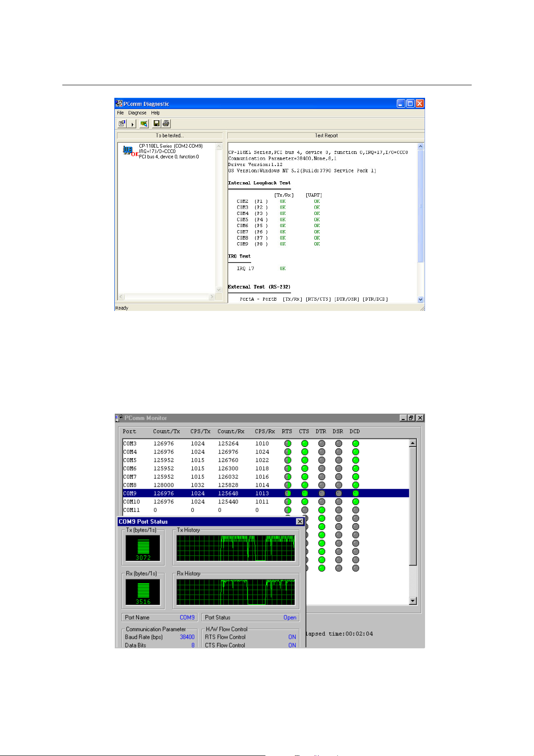Select the COM5 row in PComm Monitor
The width and height of the screenshot is (534, 756).
point(265,460)
